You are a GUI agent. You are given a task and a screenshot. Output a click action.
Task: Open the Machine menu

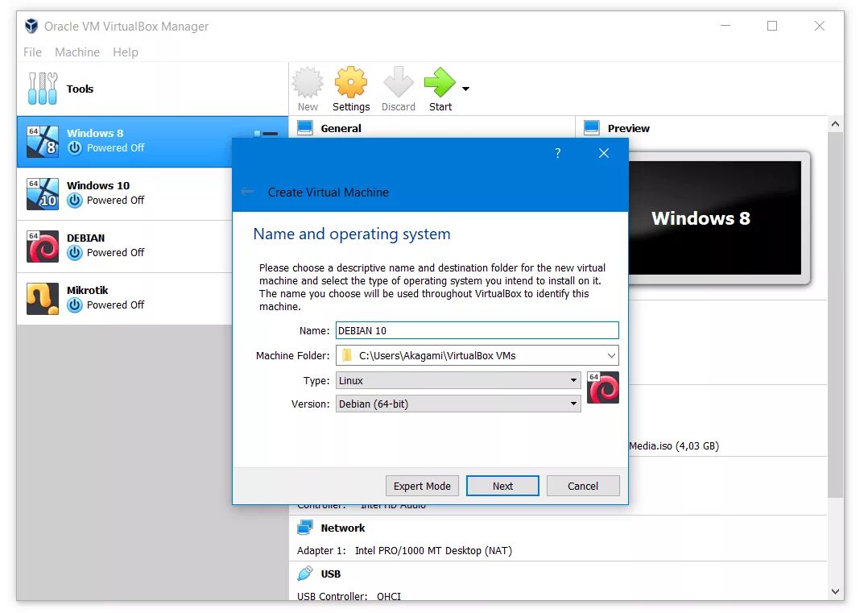(77, 52)
